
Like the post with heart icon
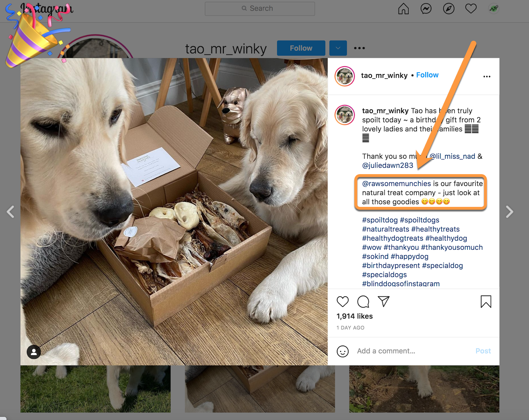[343, 302]
